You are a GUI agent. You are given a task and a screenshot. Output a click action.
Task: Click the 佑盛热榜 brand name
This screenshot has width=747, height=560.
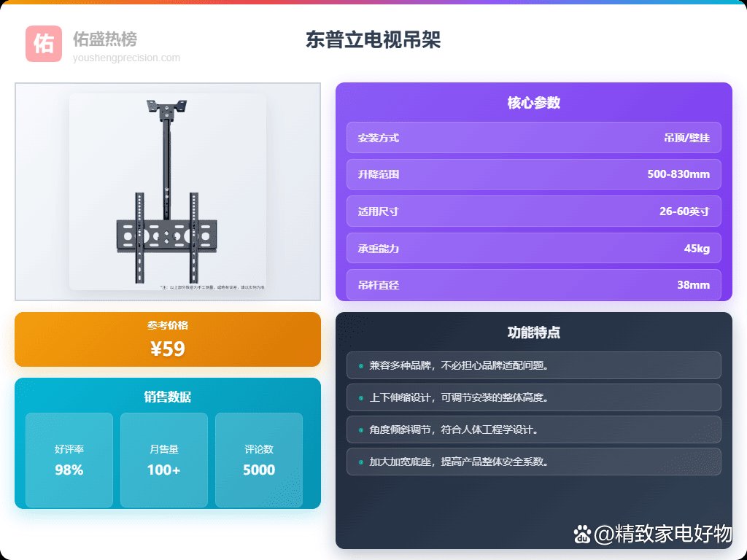(105, 39)
